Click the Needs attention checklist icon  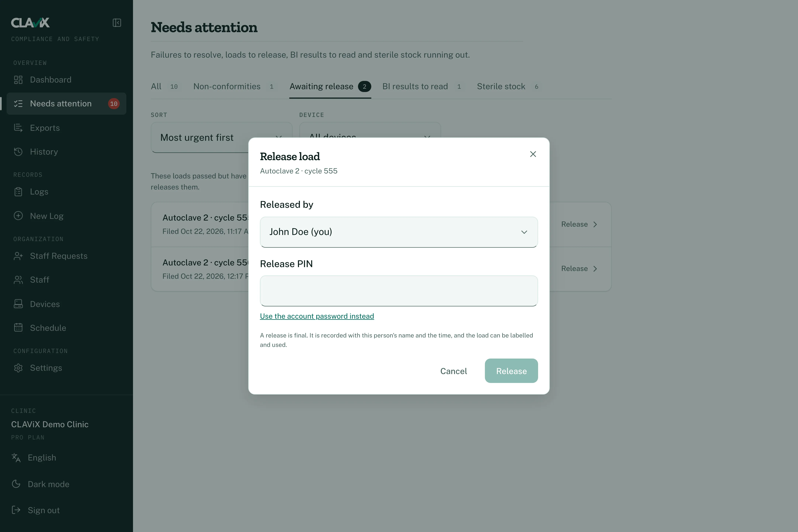click(x=18, y=103)
